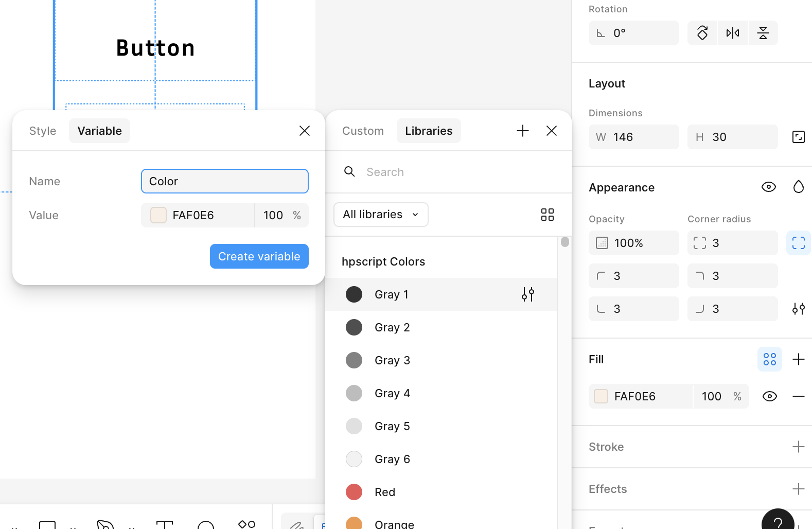Edit Gray 1 style settings icon
Image resolution: width=812 pixels, height=529 pixels.
[527, 294]
